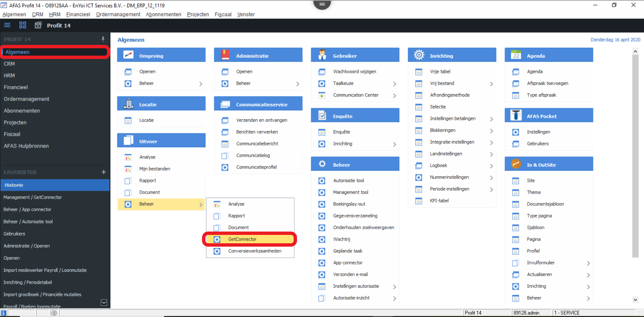644x317 pixels.
Task: Open the Venster menu in menu bar
Action: tap(246, 14)
